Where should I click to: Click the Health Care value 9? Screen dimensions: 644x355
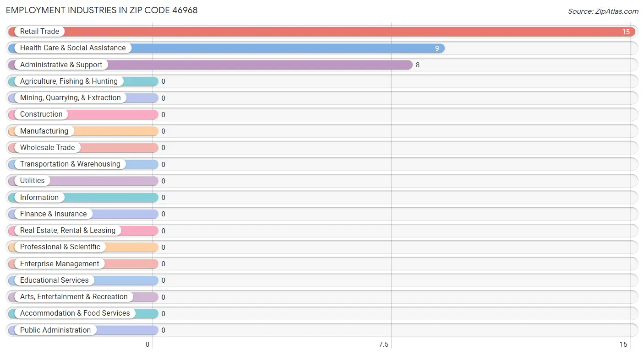pyautogui.click(x=437, y=48)
